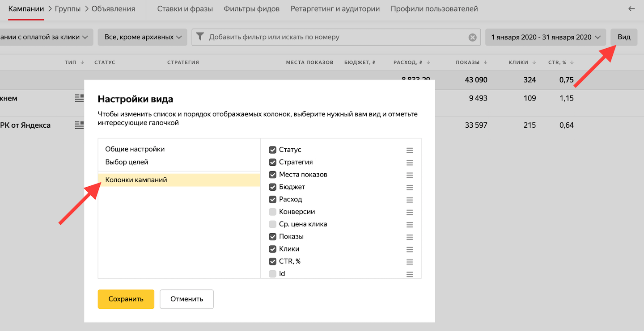Click the Статус column header

tap(105, 63)
